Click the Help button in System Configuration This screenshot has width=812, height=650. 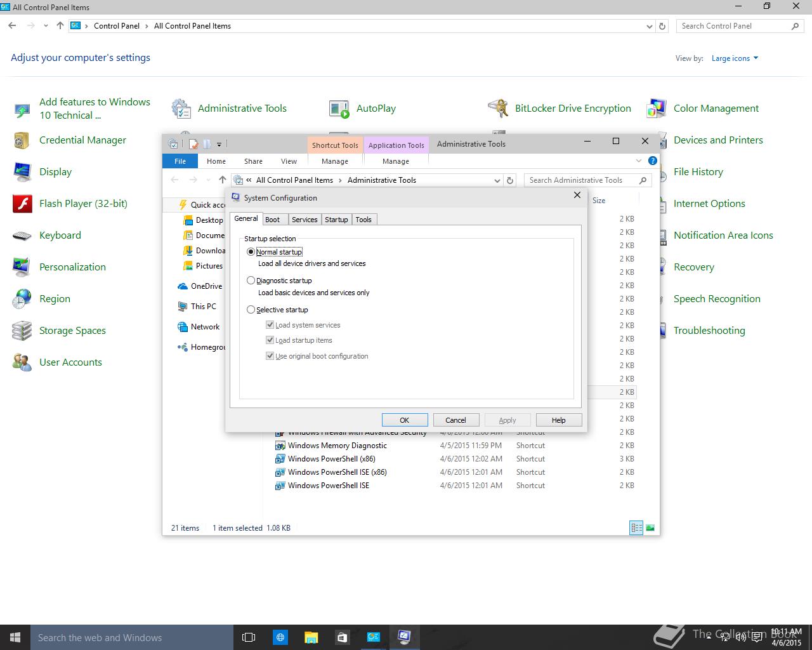point(558,420)
